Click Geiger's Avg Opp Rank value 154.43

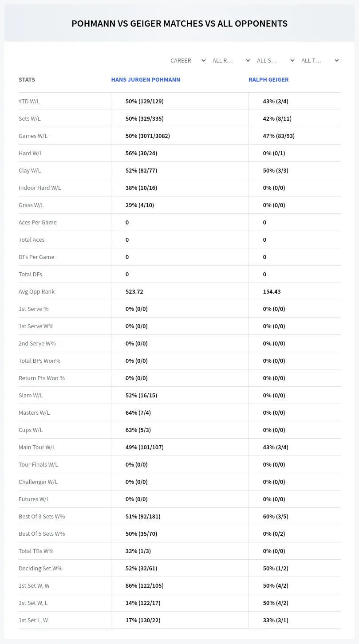coord(272,291)
